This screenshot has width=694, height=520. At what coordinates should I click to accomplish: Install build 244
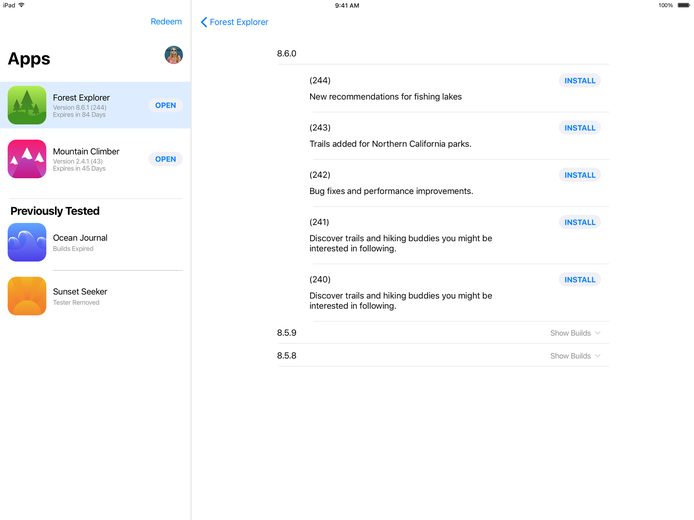tap(579, 81)
